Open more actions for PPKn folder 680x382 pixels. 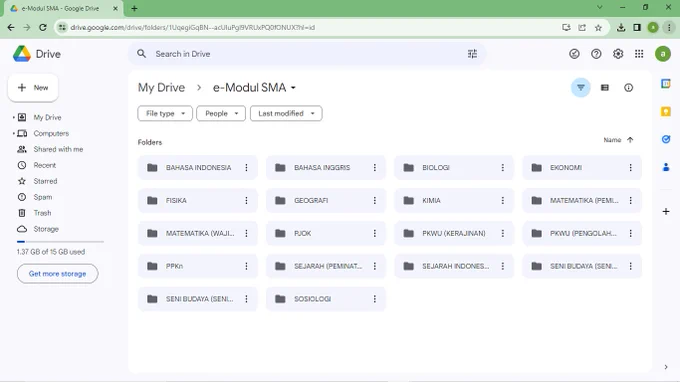pos(246,266)
